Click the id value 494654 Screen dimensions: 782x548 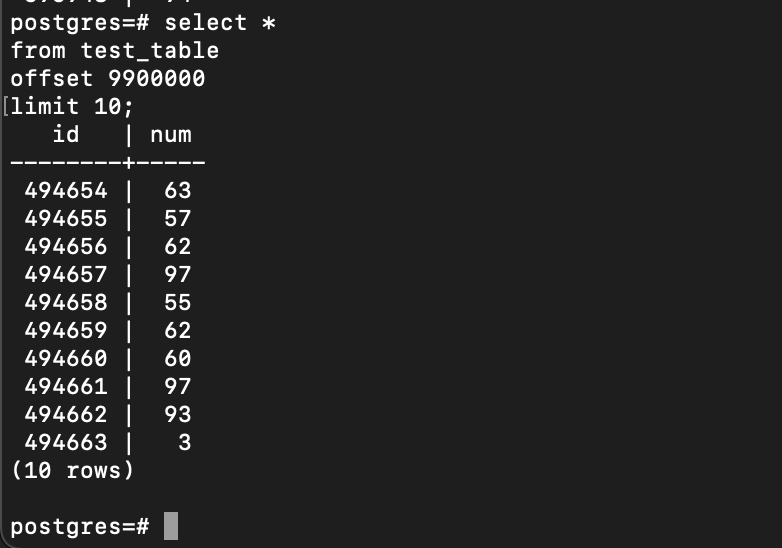(66, 190)
